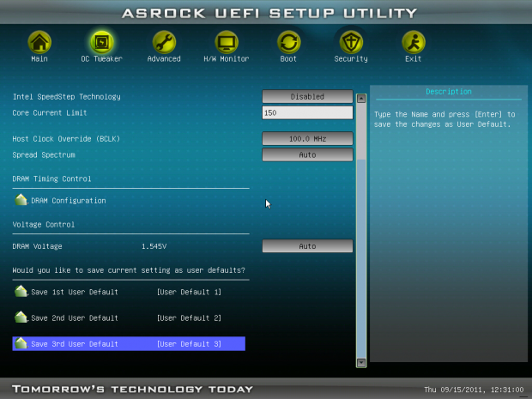
Task: Click the Exit running-man icon
Action: point(414,42)
